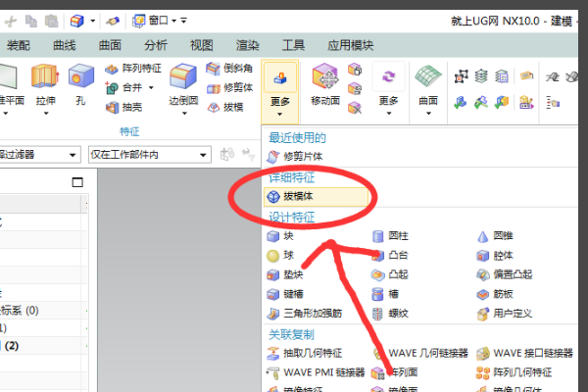Open WAVE 接口链接器
The height and width of the screenshot is (392, 588).
coord(525,353)
